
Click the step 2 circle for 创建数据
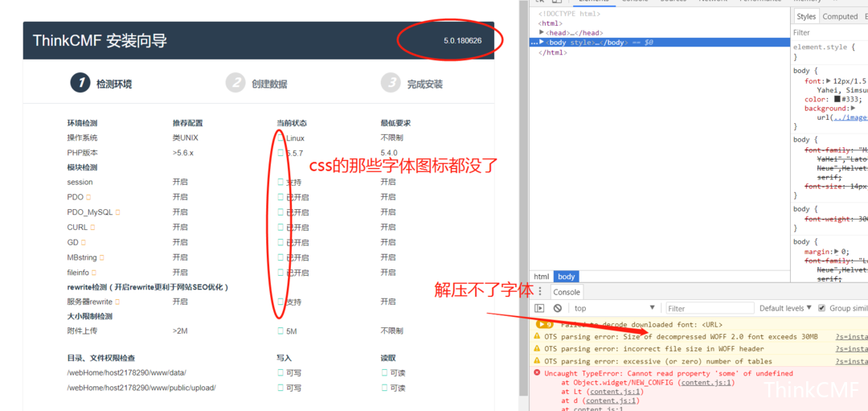click(235, 83)
